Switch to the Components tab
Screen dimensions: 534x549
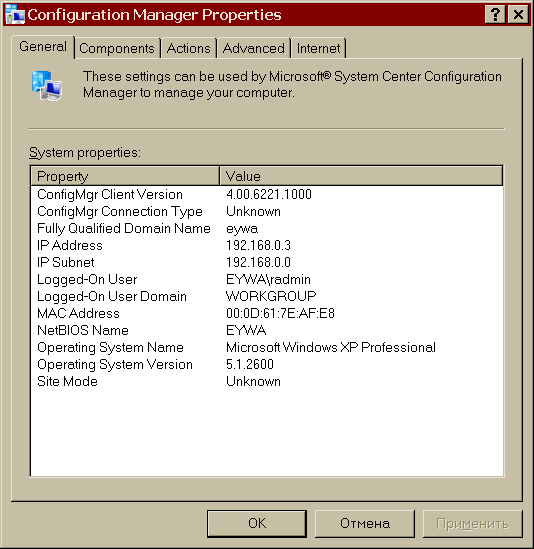[117, 48]
